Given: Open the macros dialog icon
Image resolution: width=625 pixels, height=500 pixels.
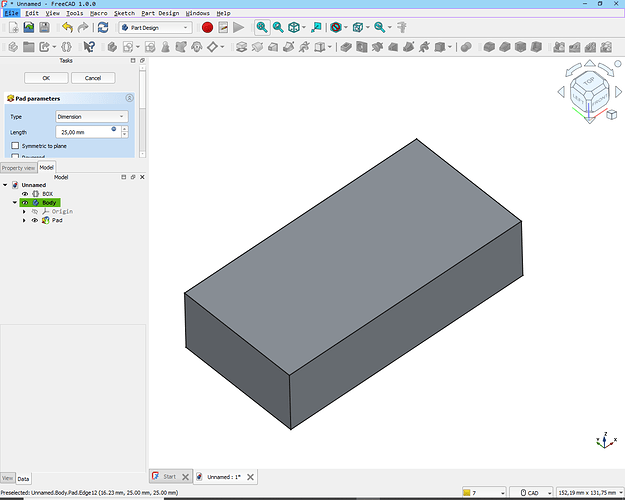Looking at the screenshot, I should point(223,28).
